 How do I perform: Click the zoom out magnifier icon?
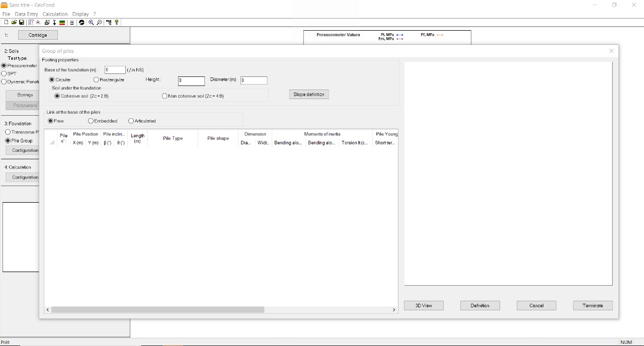pos(99,22)
